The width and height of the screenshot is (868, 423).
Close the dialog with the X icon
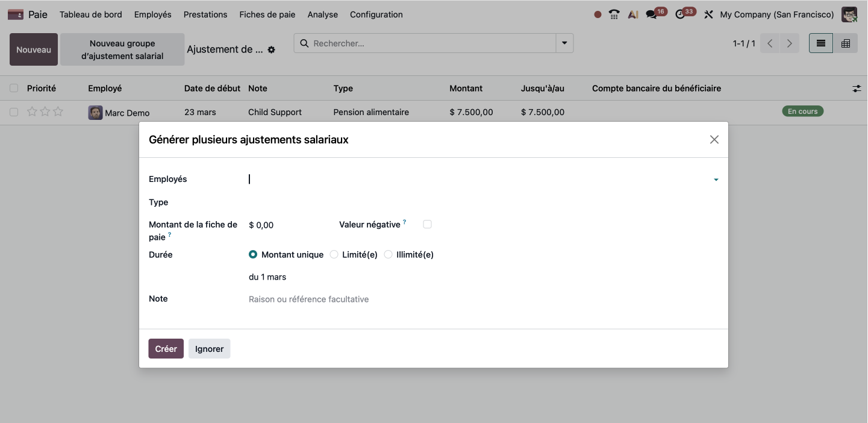pos(714,140)
